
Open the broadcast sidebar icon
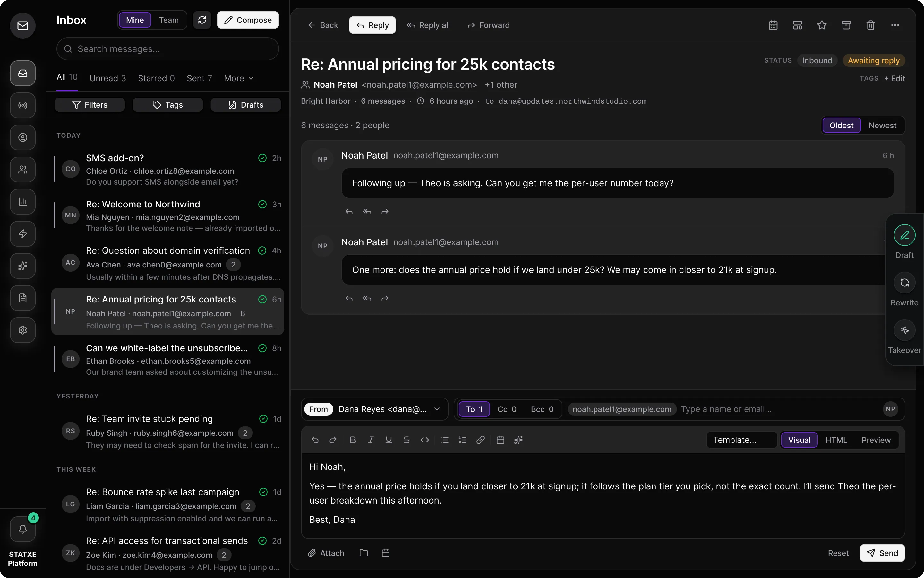tap(23, 105)
